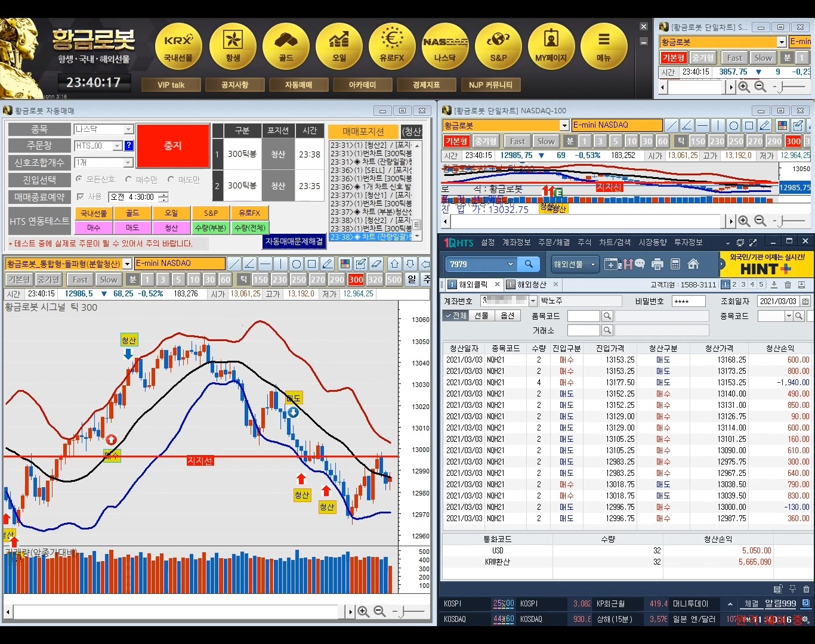Expand the 7979 screen number dropdown
The width and height of the screenshot is (815, 644).
(x=510, y=264)
